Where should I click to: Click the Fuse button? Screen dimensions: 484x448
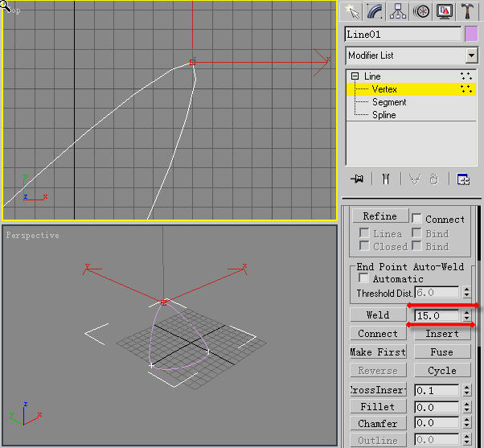442,352
